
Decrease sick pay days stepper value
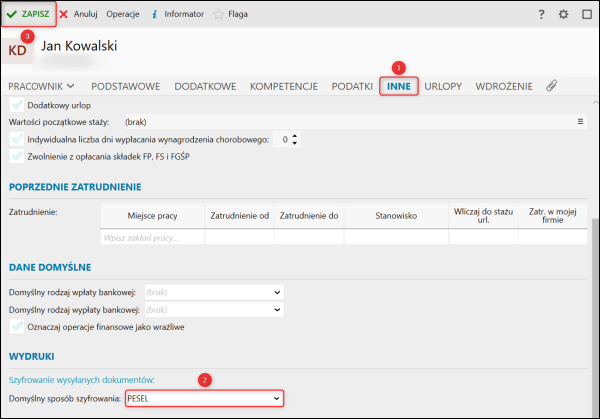294,143
